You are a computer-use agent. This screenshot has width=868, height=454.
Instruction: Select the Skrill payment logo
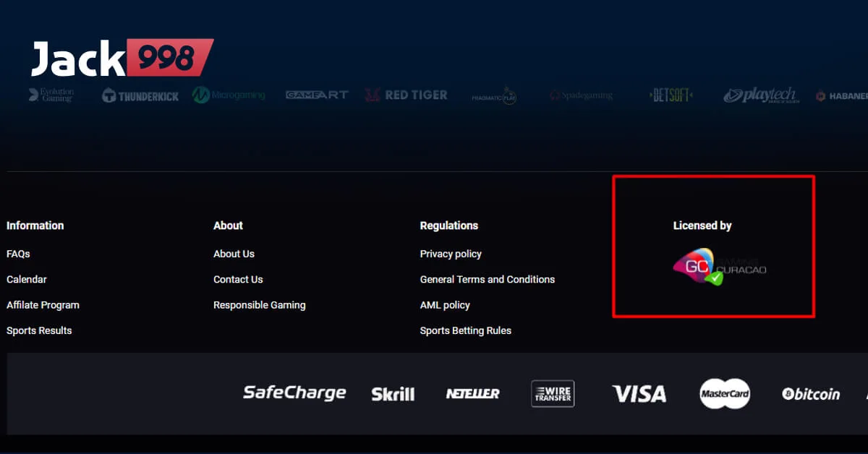[393, 394]
